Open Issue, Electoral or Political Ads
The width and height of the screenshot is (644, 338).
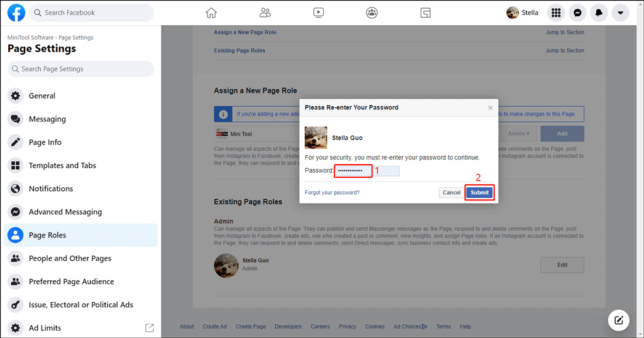(x=80, y=305)
